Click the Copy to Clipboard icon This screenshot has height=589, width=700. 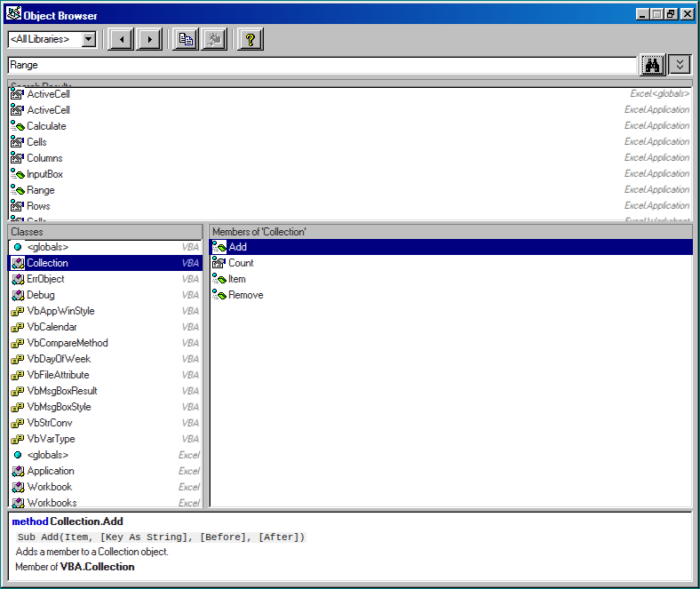[x=186, y=39]
